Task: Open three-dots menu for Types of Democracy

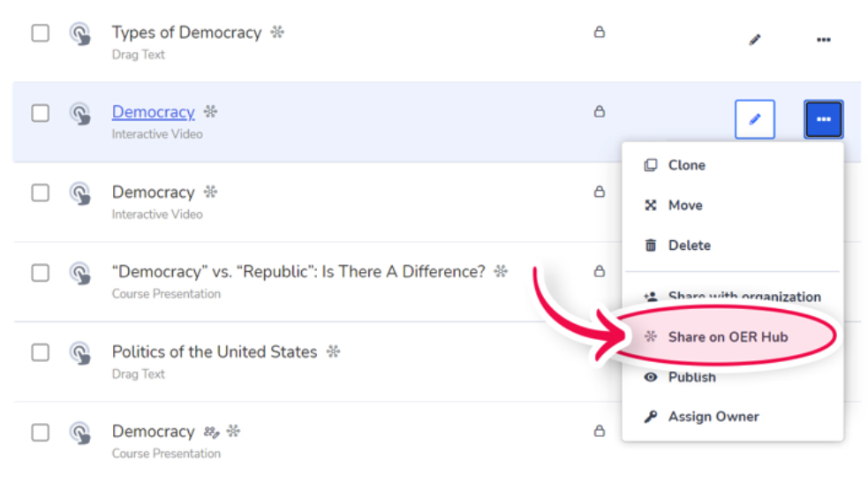Action: pos(823,40)
